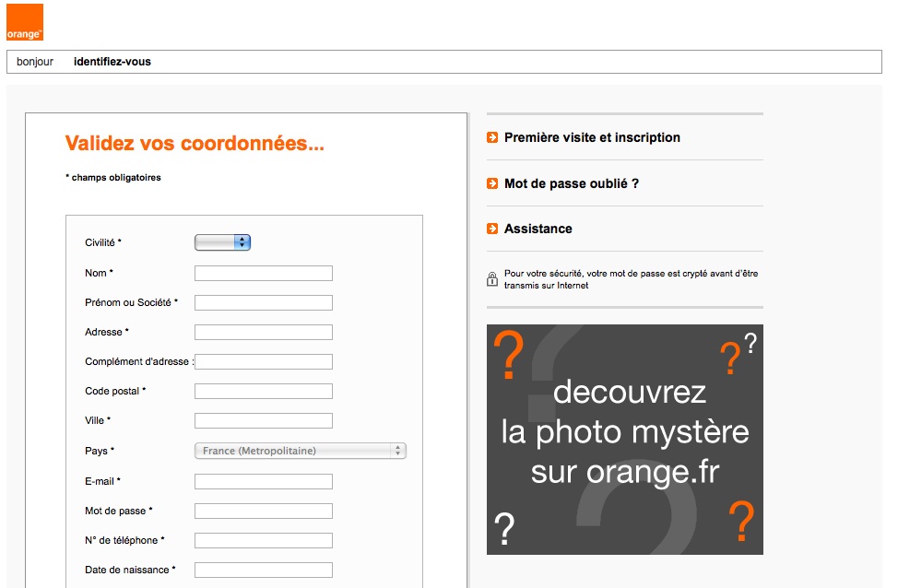Focus the Date de naissance field
Image resolution: width=898 pixels, height=588 pixels.
point(264,570)
